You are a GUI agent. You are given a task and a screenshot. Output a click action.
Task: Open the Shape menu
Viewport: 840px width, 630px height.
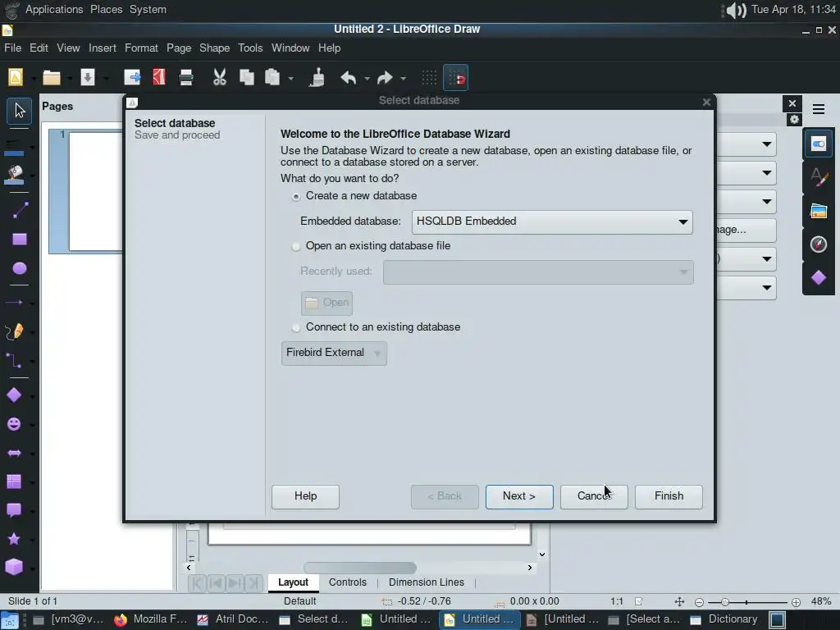[214, 48]
